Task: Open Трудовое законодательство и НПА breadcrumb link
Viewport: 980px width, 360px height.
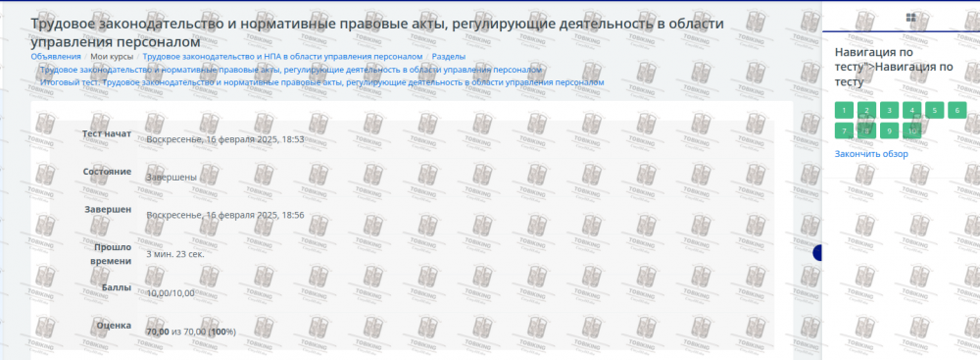Action: [x=282, y=56]
